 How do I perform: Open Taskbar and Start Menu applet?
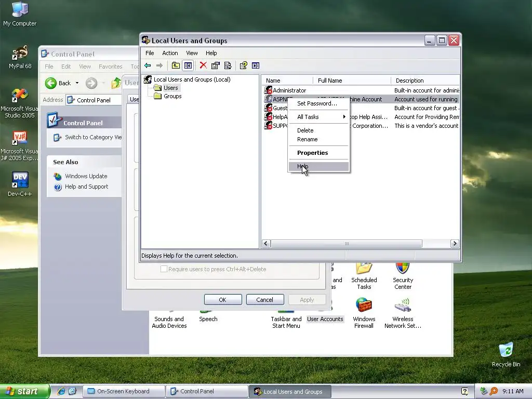[286, 319]
